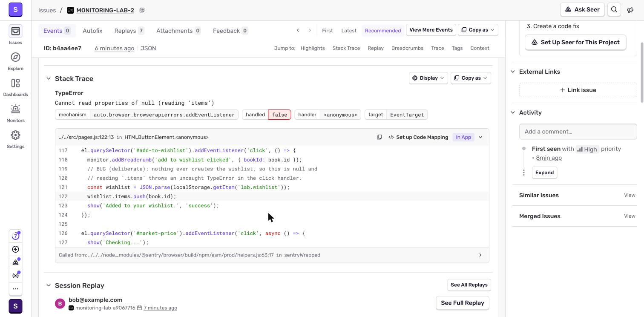The image size is (644, 317).
Task: Open the Monitors siren icon
Action: coord(15,109)
